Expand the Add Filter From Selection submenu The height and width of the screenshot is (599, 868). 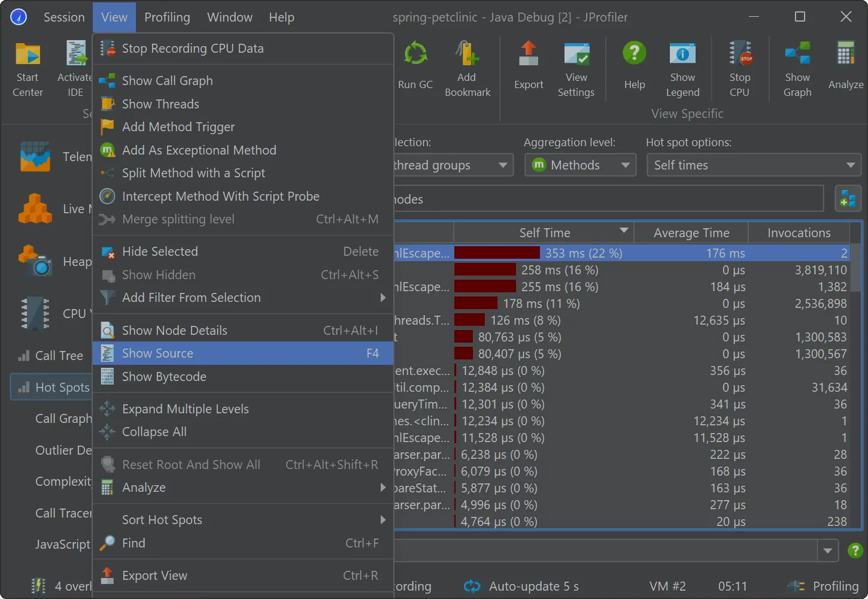pos(243,298)
